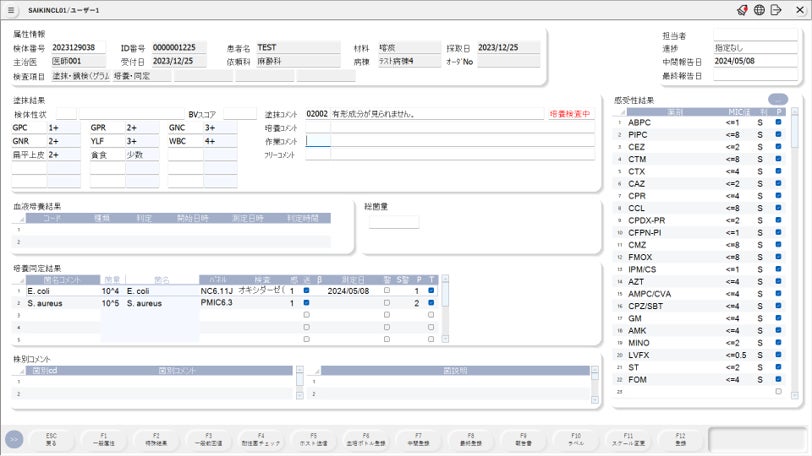Click the pill button above 感受性結果 table
This screenshot has width=812, height=456.
pos(778,99)
